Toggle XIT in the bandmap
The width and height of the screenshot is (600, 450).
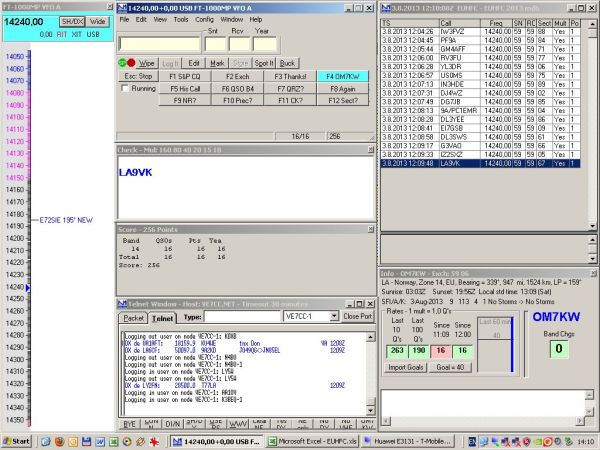click(x=76, y=34)
